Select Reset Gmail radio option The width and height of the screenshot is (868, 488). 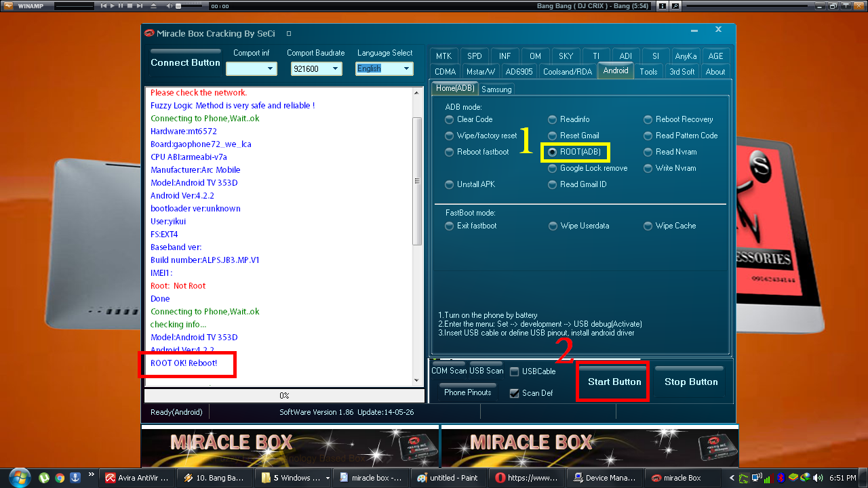(x=574, y=136)
